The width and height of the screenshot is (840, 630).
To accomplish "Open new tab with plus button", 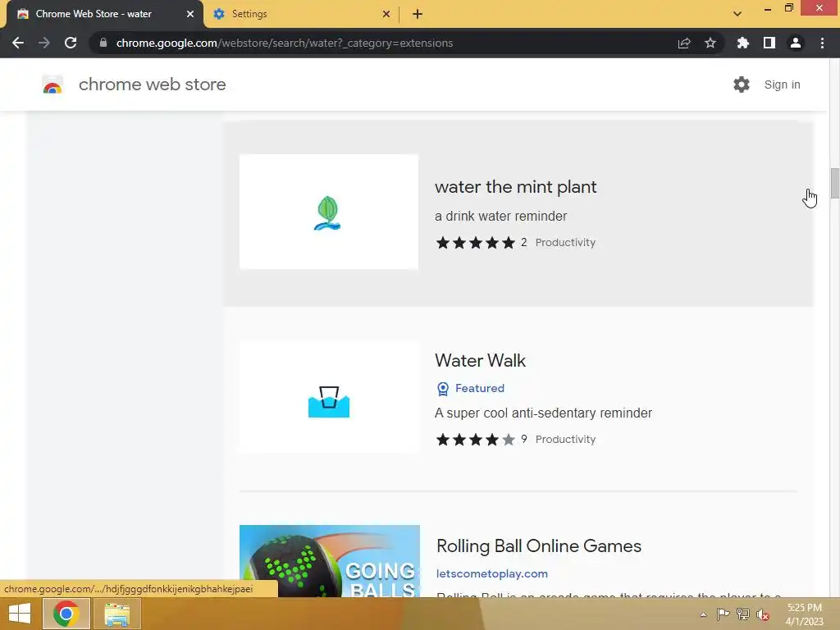I will (418, 14).
